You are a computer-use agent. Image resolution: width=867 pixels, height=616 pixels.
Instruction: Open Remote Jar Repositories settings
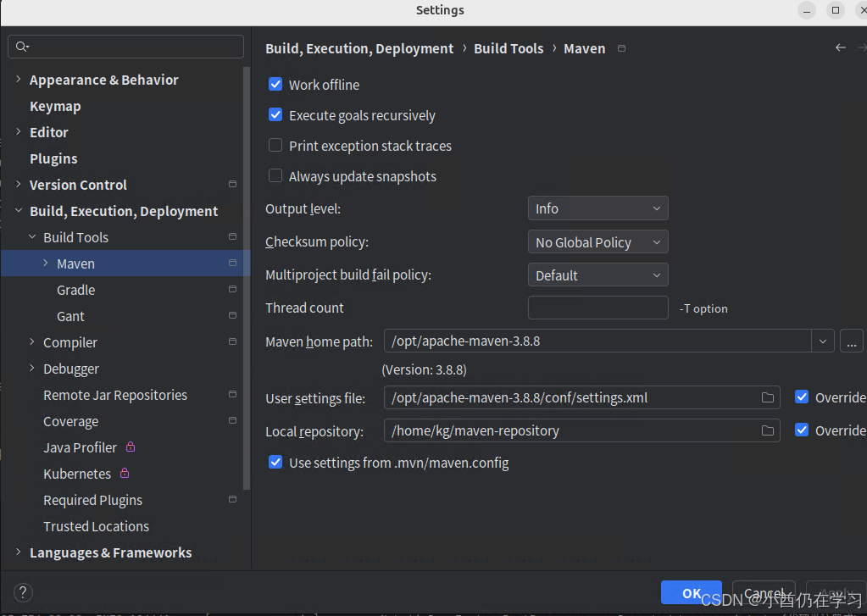coord(115,395)
